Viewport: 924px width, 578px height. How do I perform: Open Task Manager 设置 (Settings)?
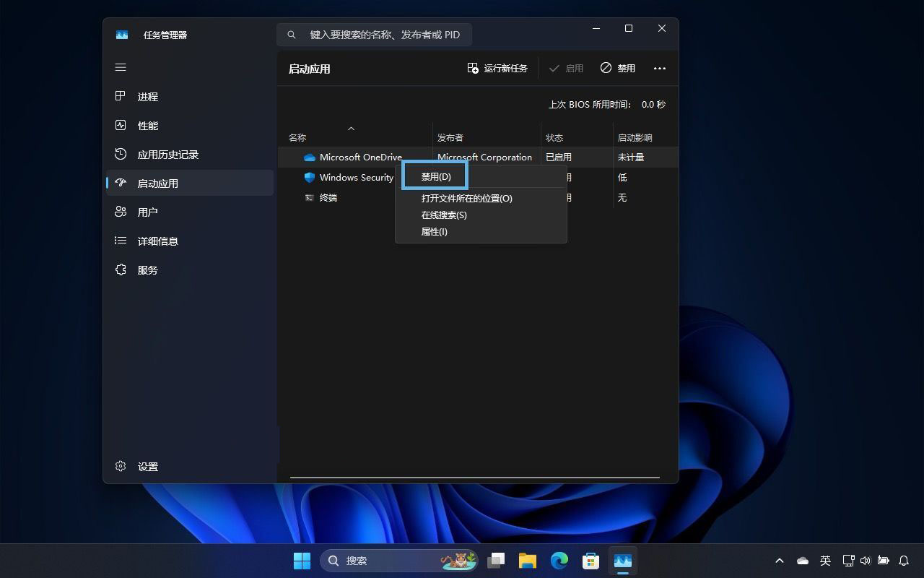(147, 467)
